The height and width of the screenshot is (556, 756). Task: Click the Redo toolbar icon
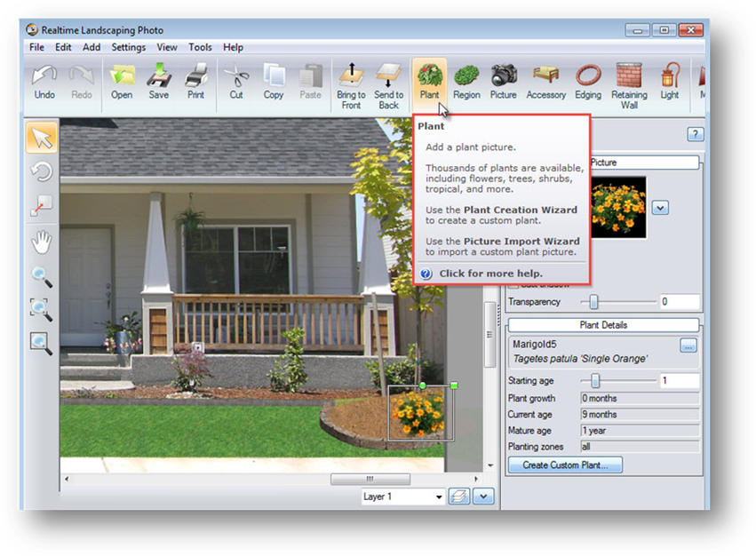(82, 82)
